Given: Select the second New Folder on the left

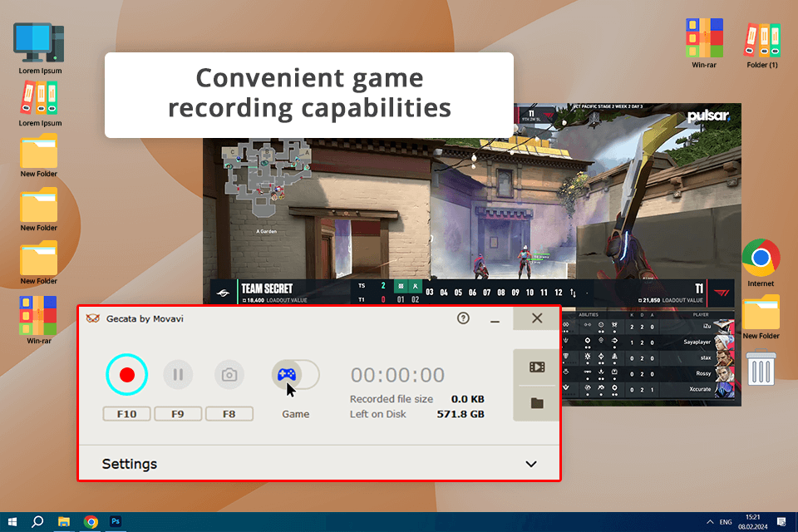Looking at the screenshot, I should pyautogui.click(x=39, y=209).
